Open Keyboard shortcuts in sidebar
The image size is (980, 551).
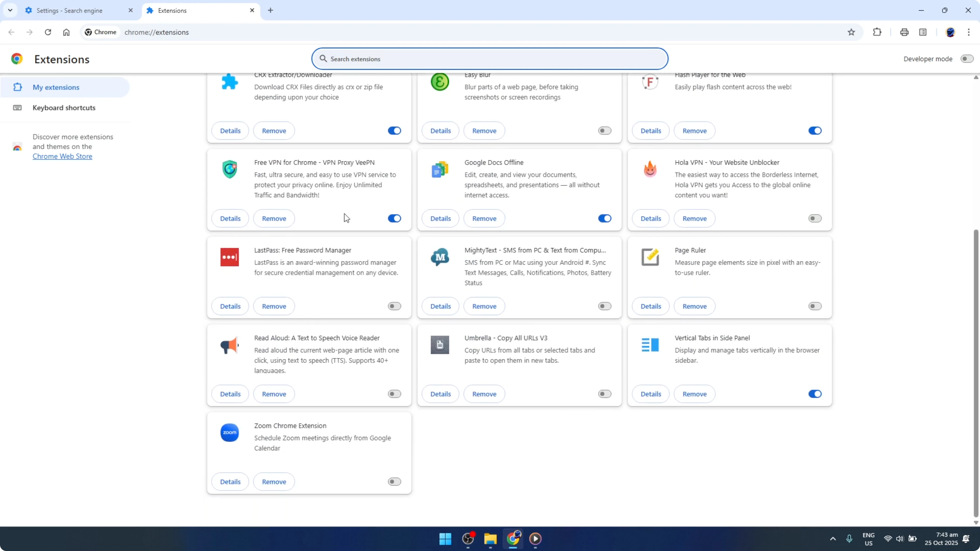[x=65, y=108]
